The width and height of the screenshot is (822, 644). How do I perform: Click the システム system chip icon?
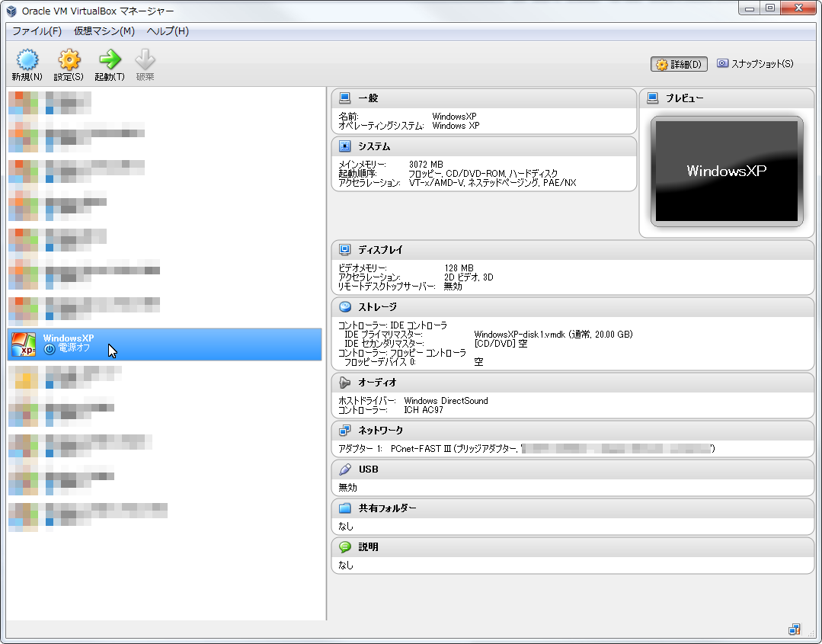(x=345, y=146)
